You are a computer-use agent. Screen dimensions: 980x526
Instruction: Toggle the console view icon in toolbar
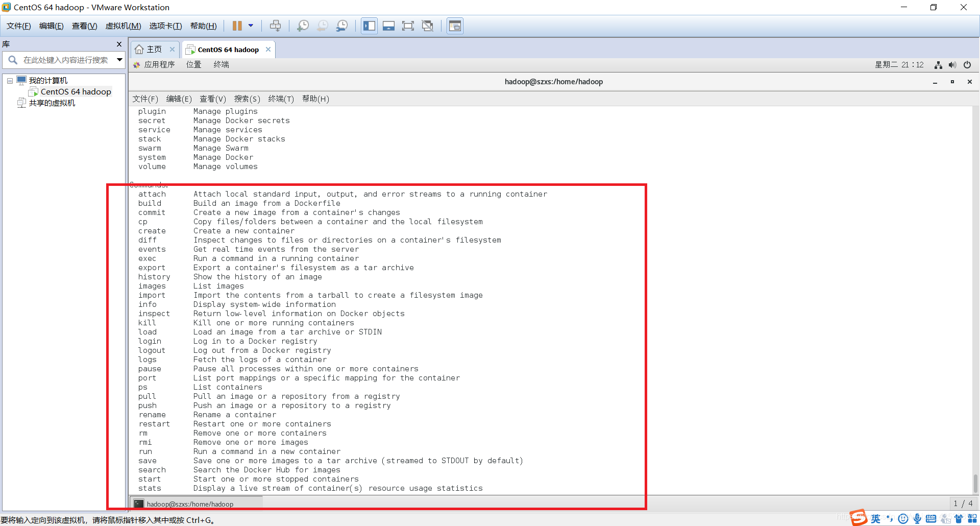pyautogui.click(x=455, y=26)
